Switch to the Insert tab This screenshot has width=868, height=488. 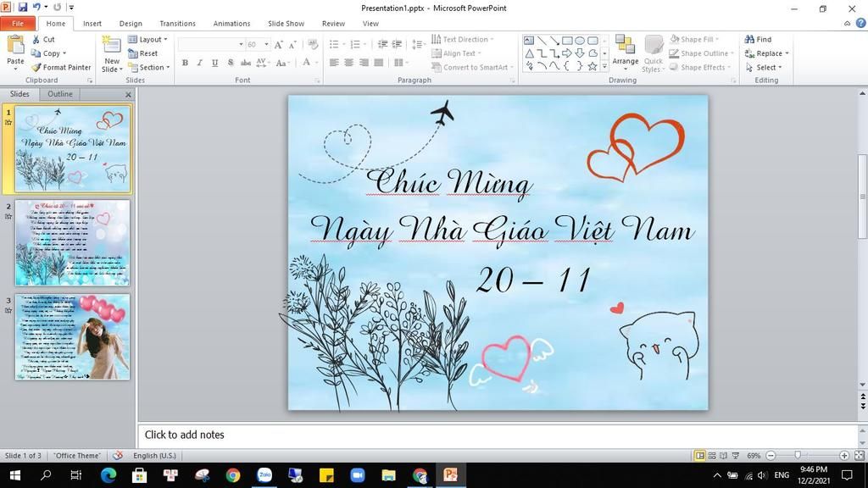pos(92,23)
